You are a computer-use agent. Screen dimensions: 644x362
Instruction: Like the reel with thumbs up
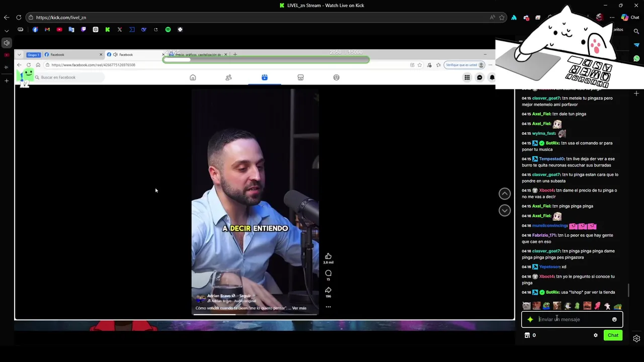point(328,256)
